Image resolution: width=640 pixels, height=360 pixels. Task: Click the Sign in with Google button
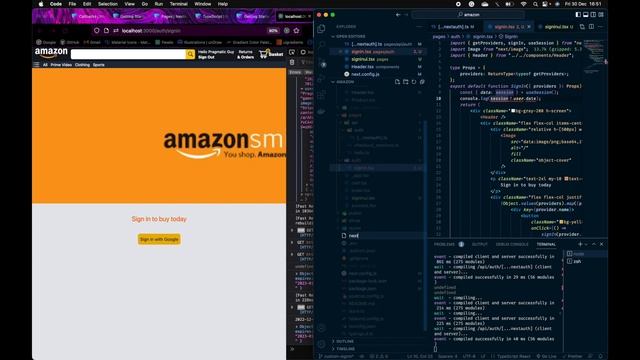159,239
